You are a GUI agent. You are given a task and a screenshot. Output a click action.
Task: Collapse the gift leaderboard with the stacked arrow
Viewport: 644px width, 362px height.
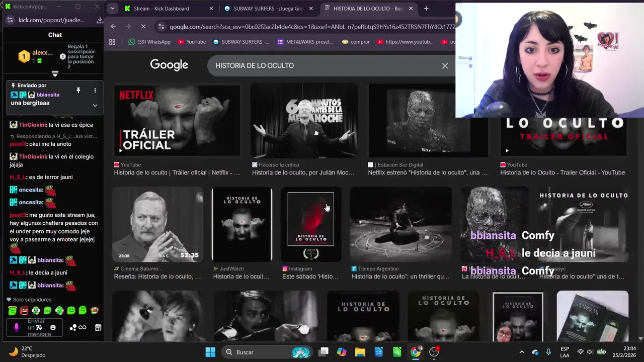(55, 74)
